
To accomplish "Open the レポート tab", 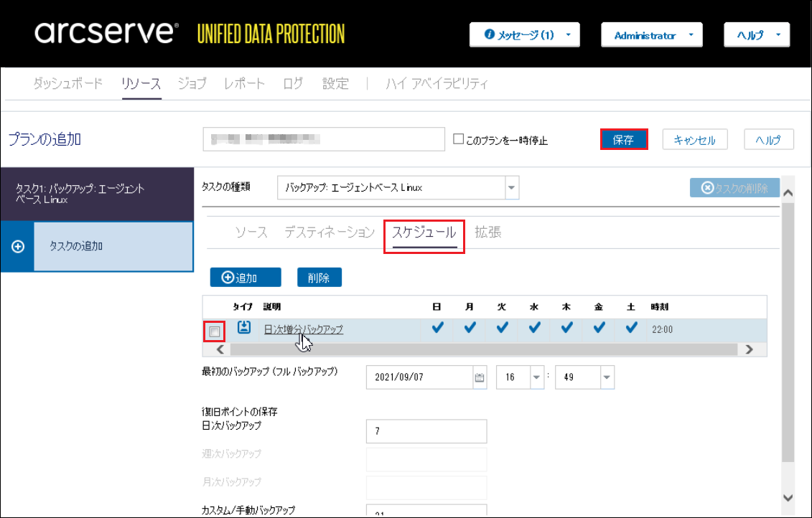I will (244, 83).
